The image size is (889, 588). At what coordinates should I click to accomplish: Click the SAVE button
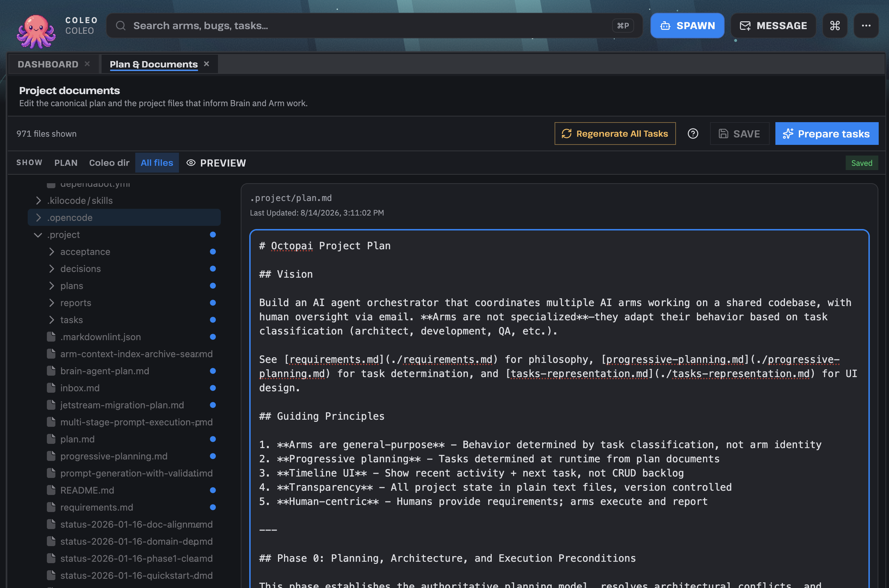740,134
